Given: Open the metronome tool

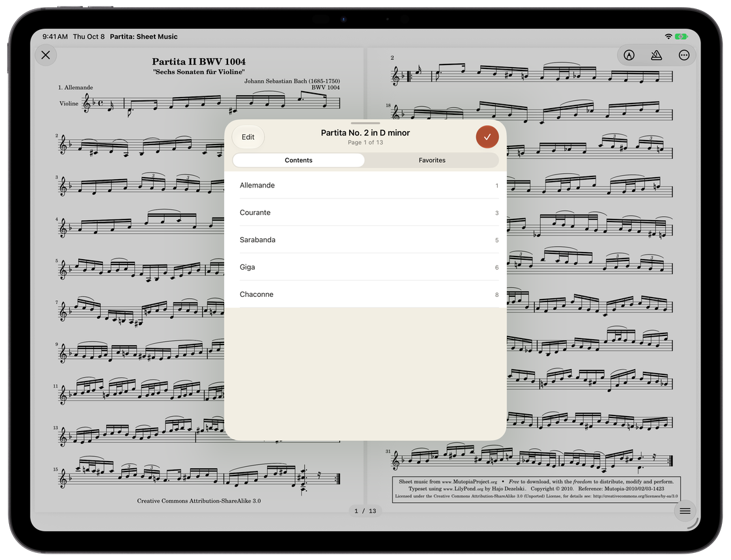Looking at the screenshot, I should coord(657,55).
